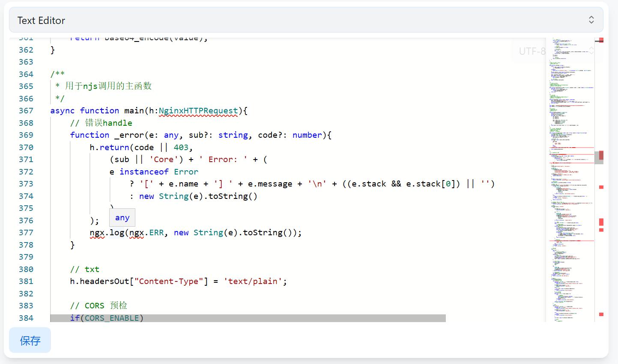
Task: Click 'e.message' on line 373
Action: coord(270,184)
